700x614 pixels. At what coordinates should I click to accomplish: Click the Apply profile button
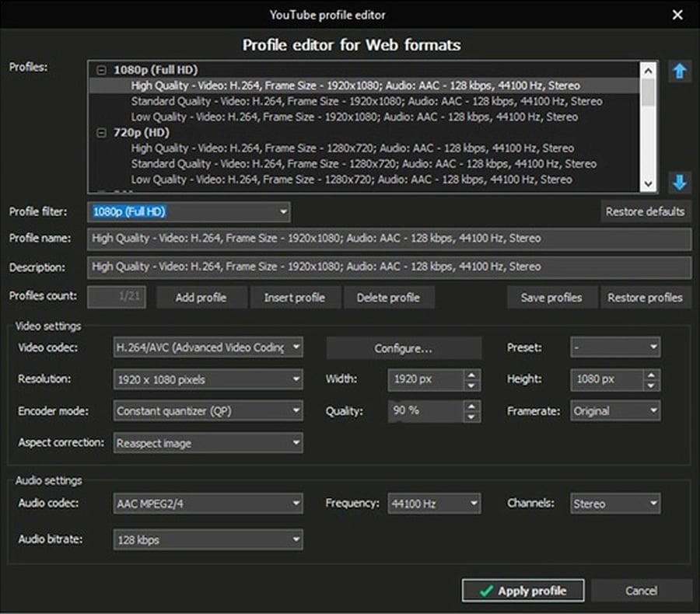click(523, 591)
